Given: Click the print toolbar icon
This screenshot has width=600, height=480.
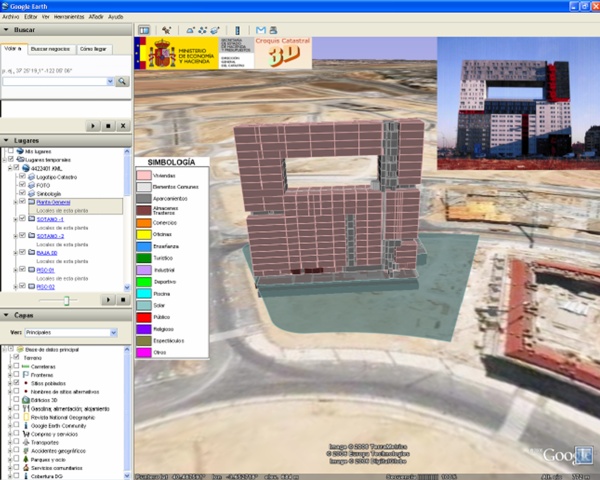Looking at the screenshot, I should [275, 31].
